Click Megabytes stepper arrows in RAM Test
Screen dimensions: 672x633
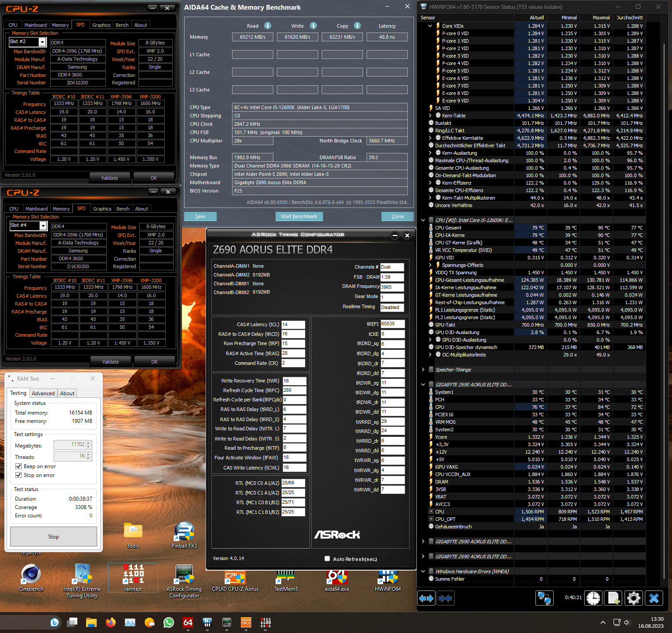89,445
